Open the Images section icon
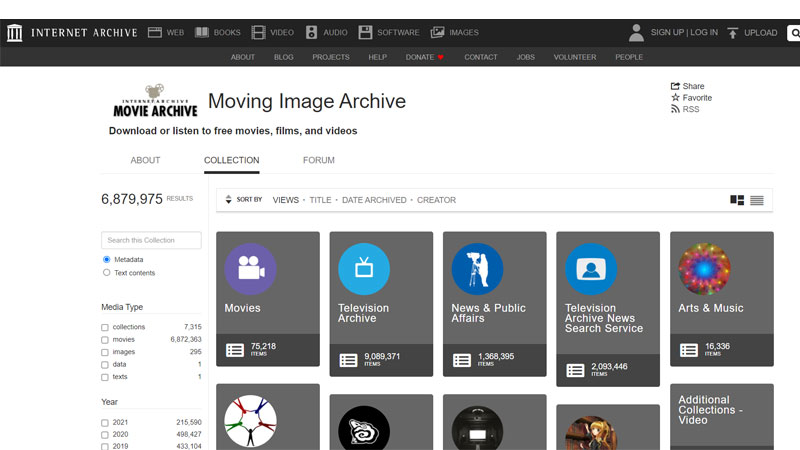This screenshot has height=450, width=800. point(437,33)
